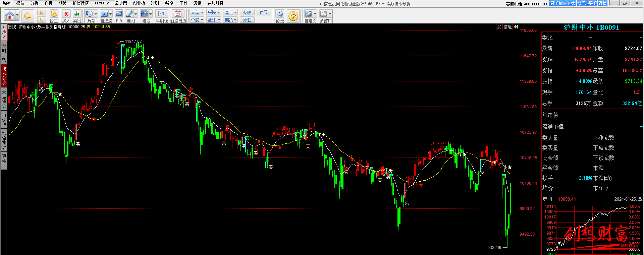
Task: Open the 报价 menu
Action: [x=20, y=3]
